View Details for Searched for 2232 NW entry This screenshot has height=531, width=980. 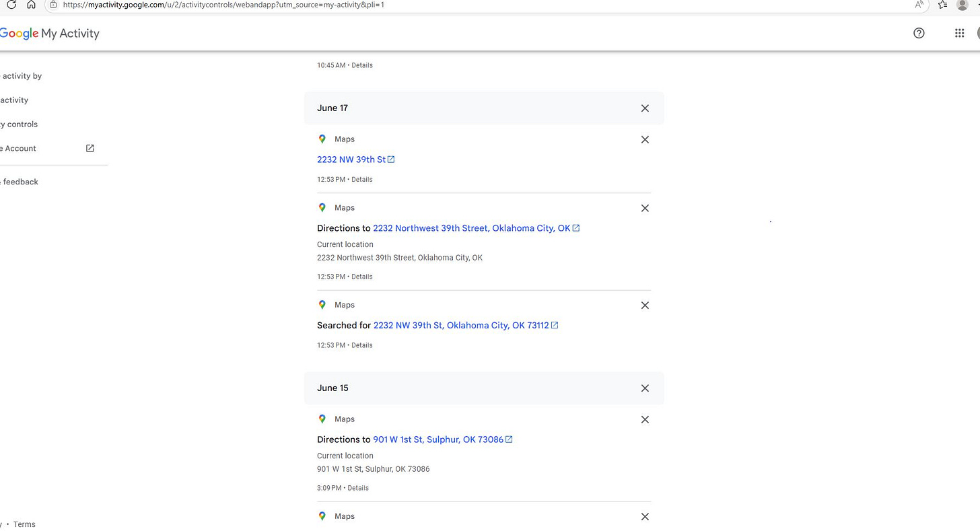pos(362,345)
